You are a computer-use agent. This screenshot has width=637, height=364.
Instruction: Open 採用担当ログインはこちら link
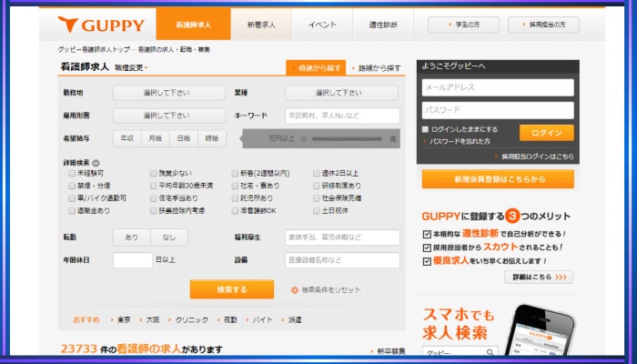pyautogui.click(x=538, y=157)
